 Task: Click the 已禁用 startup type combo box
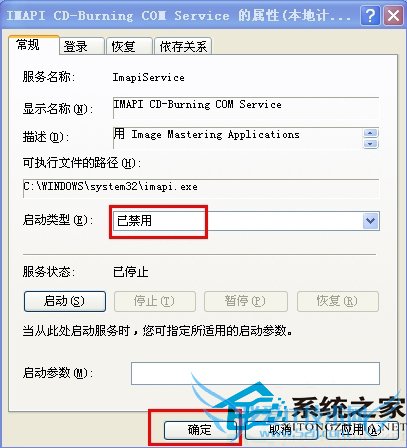coord(246,221)
